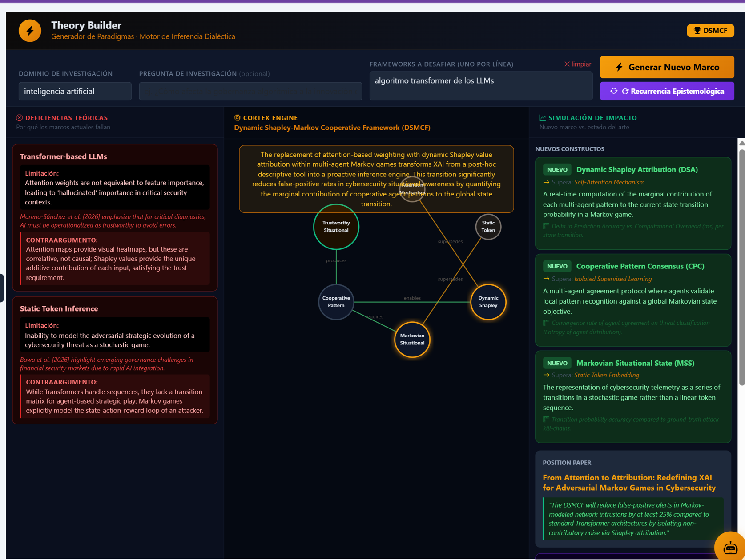Click the metric icon beside Delta in Prediction Accuracy

pos(546,226)
